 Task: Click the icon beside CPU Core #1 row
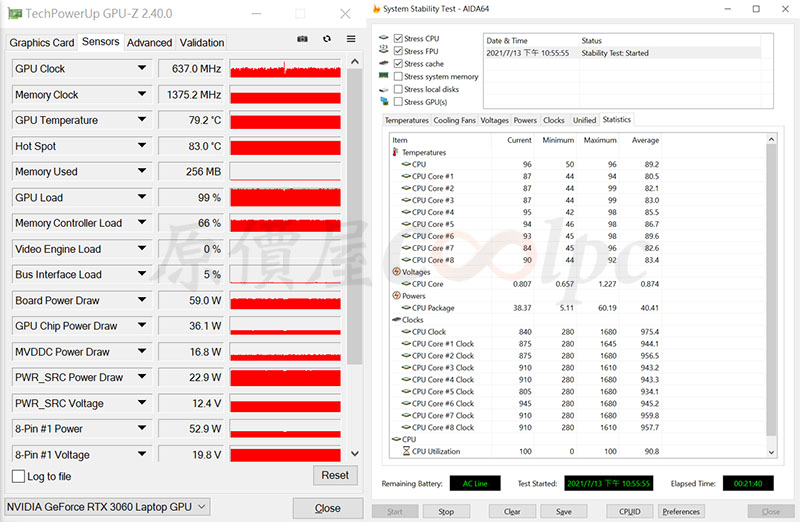pyautogui.click(x=406, y=176)
